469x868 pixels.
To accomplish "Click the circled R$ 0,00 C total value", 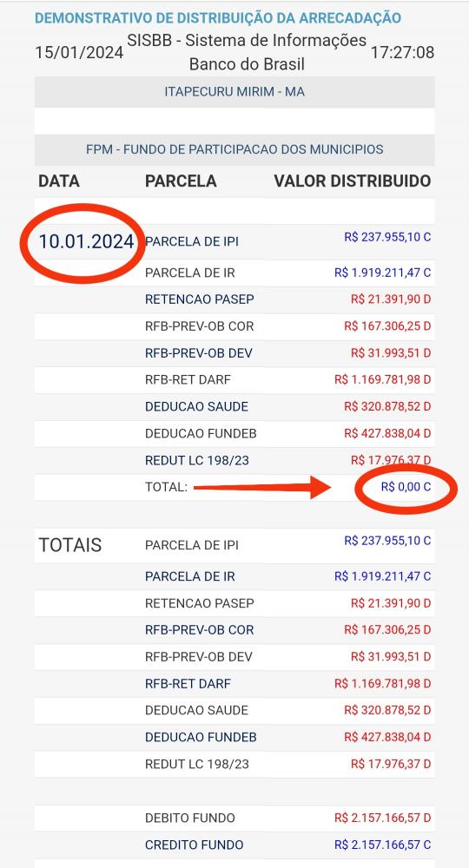I will click(x=406, y=487).
